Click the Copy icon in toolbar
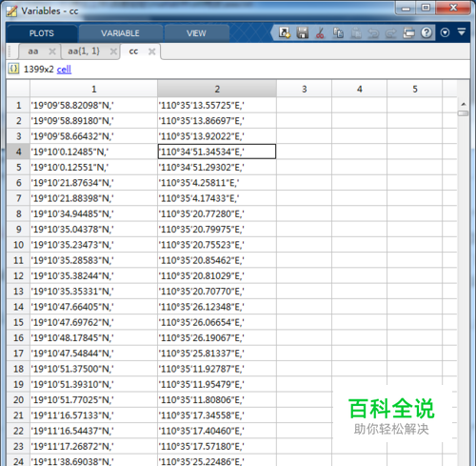 [338, 32]
